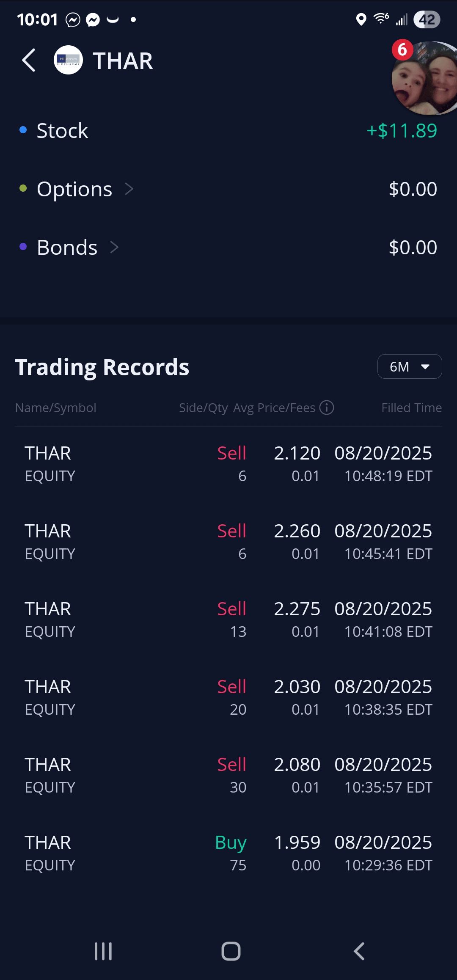This screenshot has height=980, width=457.
Task: Open the Buy 75 at 1.959 record
Action: pyautogui.click(x=228, y=853)
